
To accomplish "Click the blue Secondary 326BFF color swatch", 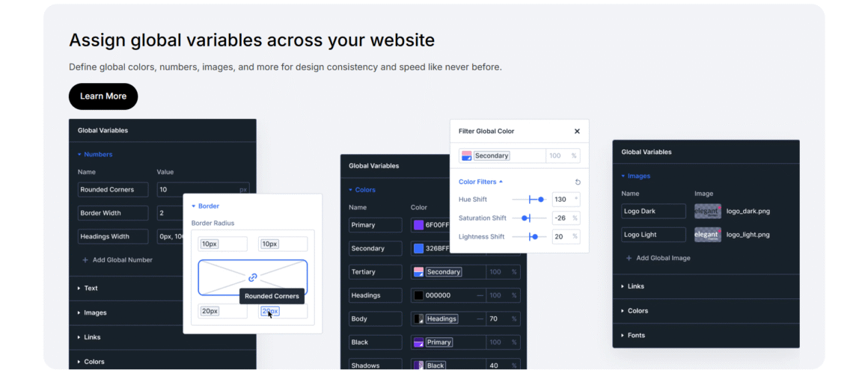I will pyautogui.click(x=418, y=249).
